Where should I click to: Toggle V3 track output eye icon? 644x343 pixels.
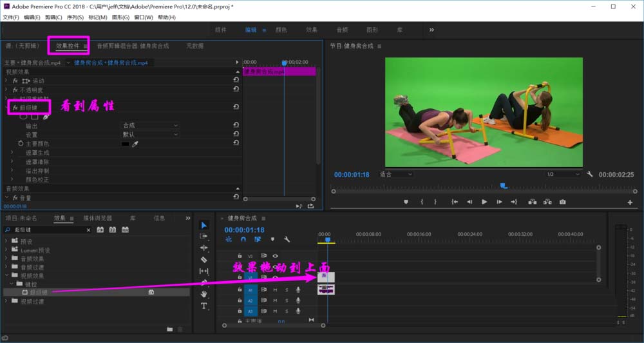pos(275,256)
